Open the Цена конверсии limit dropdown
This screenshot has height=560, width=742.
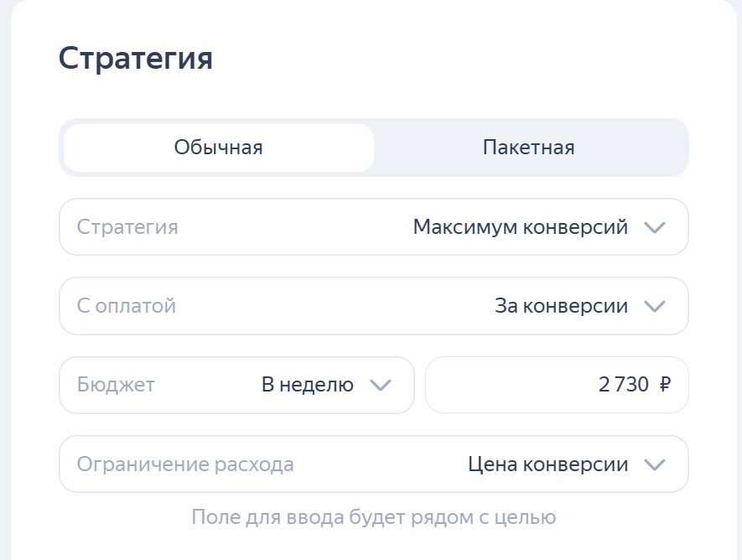[547, 464]
